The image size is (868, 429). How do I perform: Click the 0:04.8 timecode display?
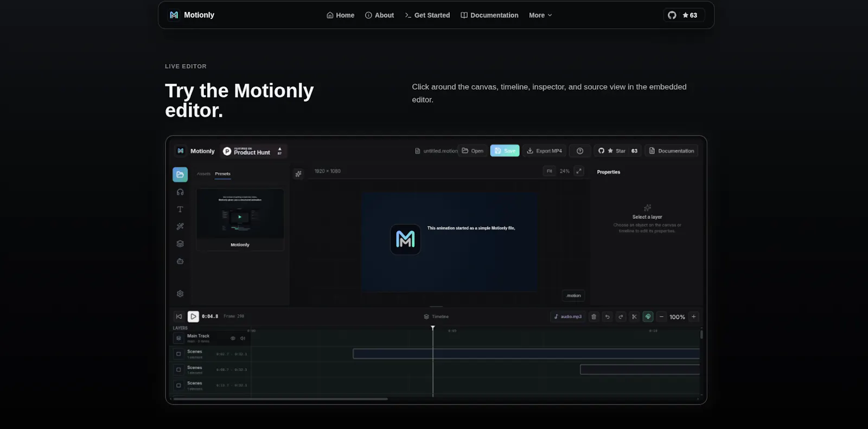tap(210, 317)
